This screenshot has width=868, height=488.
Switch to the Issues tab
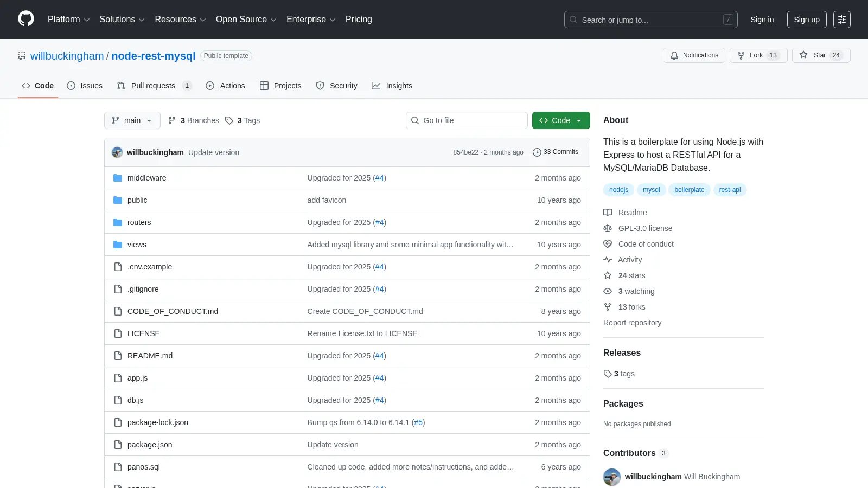85,86
